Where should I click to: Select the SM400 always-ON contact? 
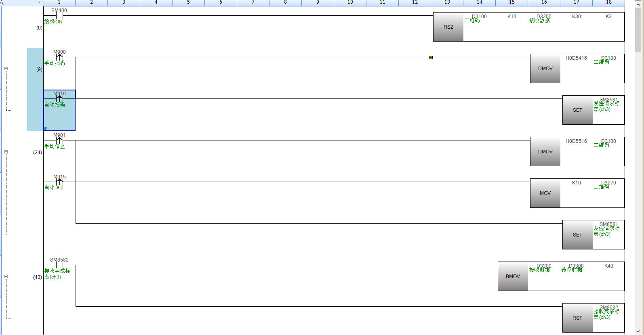(59, 16)
